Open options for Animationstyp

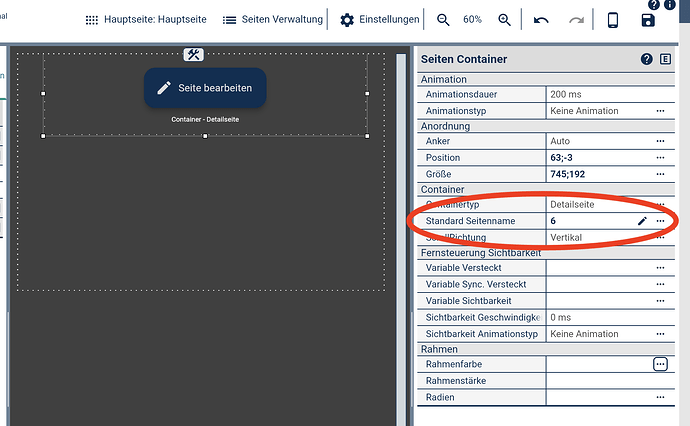click(660, 111)
